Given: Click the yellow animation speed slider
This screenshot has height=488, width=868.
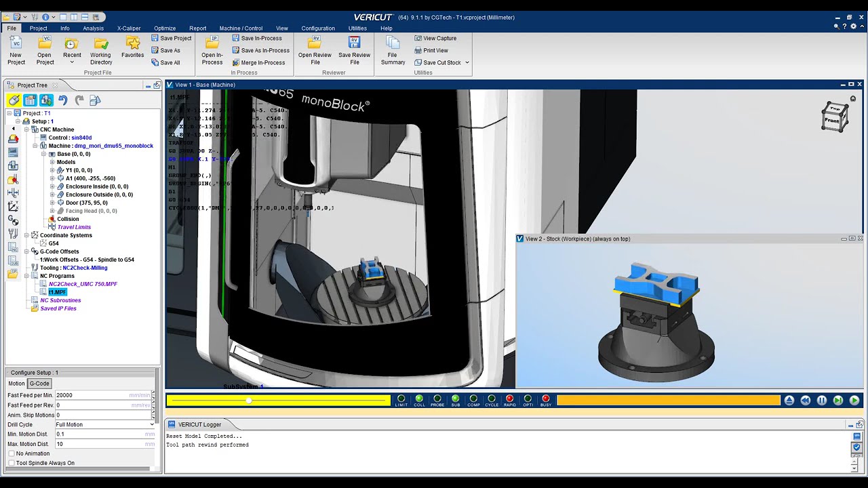Looking at the screenshot, I should click(x=279, y=401).
